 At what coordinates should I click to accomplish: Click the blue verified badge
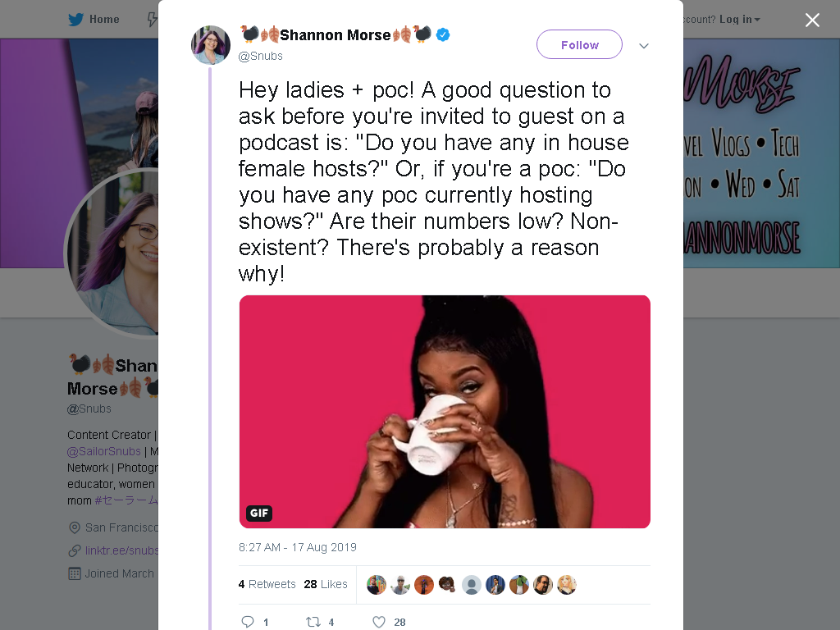point(442,34)
